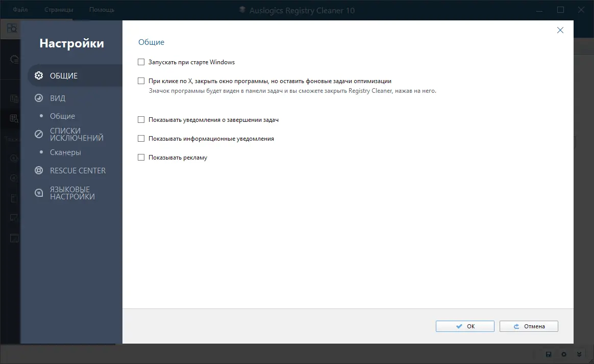
Task: Open the Помощь menu in the main window
Action: coord(102,10)
